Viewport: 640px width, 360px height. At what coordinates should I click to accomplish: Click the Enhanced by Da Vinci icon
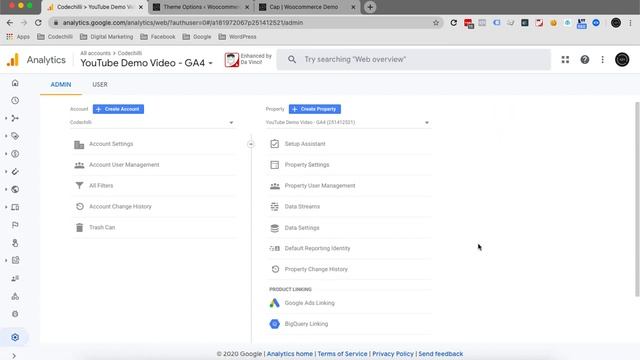click(232, 60)
